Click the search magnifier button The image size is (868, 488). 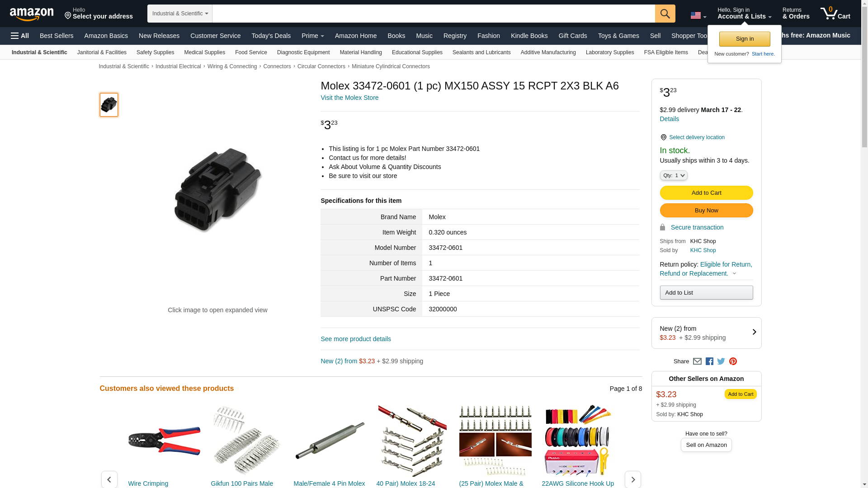(665, 14)
